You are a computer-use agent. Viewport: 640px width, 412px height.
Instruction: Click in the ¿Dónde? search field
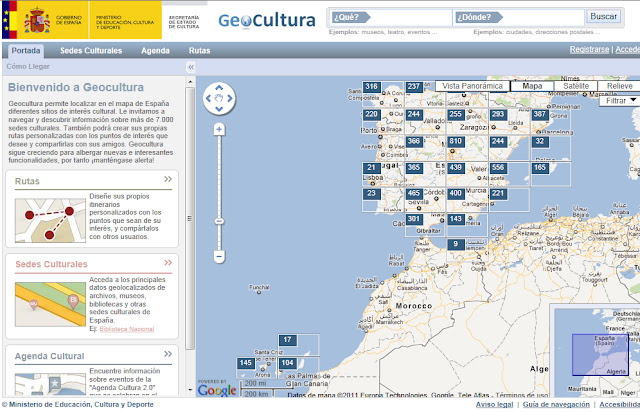518,18
